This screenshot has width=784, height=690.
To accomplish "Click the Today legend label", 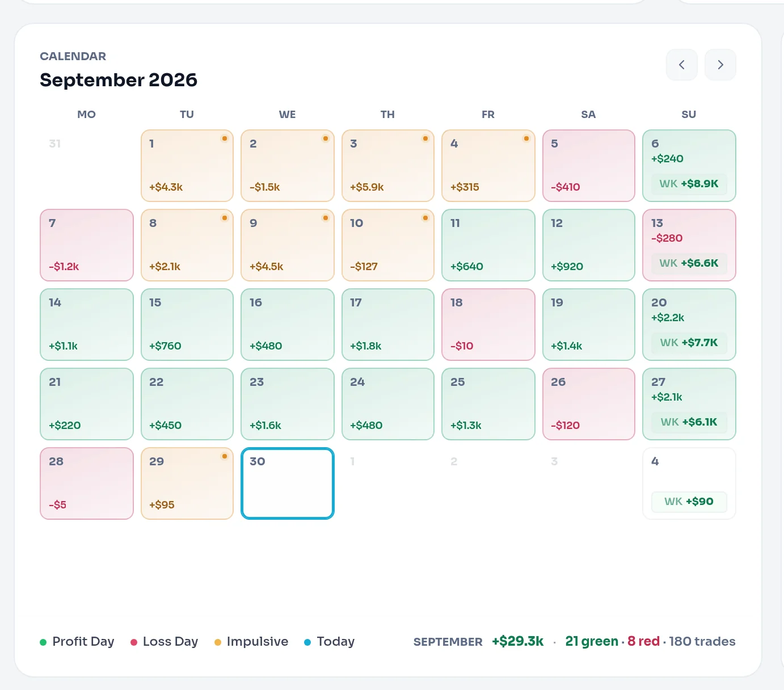I will [336, 642].
